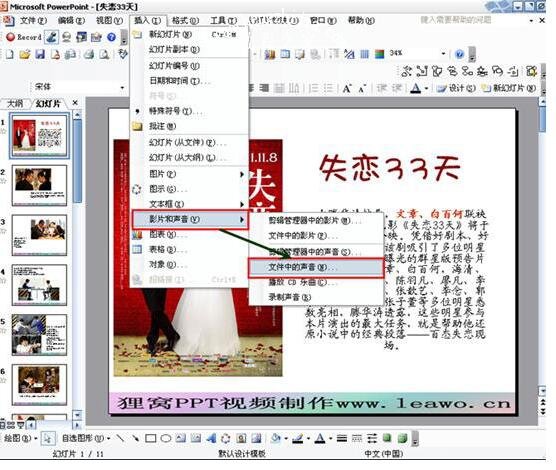
Task: Open the 视图 menu
Action: (109, 21)
